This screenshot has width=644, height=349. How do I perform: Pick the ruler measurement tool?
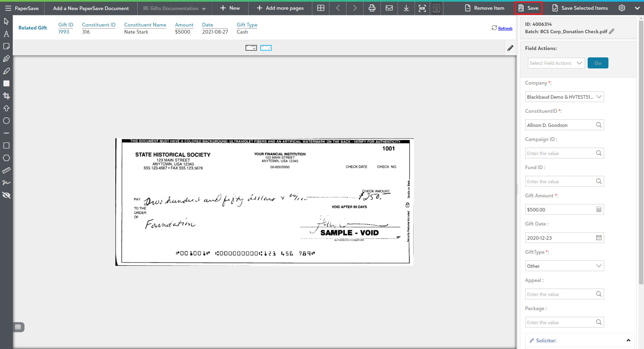point(6,170)
